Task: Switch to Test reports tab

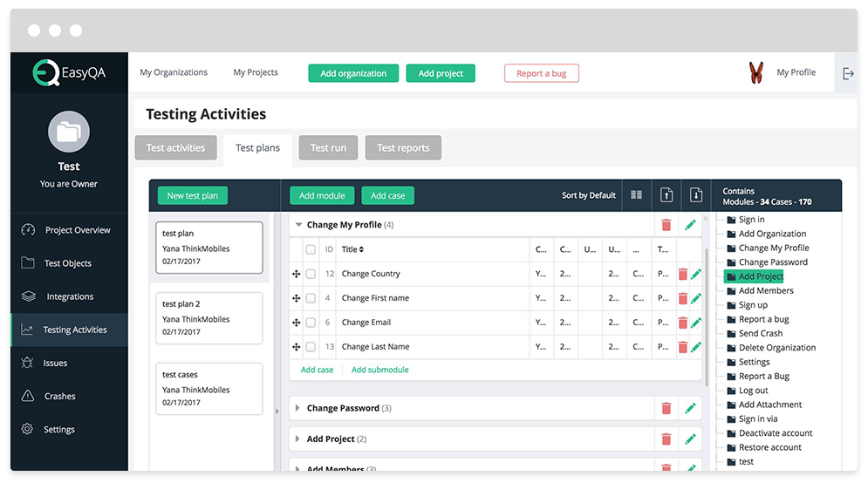Action: click(403, 147)
